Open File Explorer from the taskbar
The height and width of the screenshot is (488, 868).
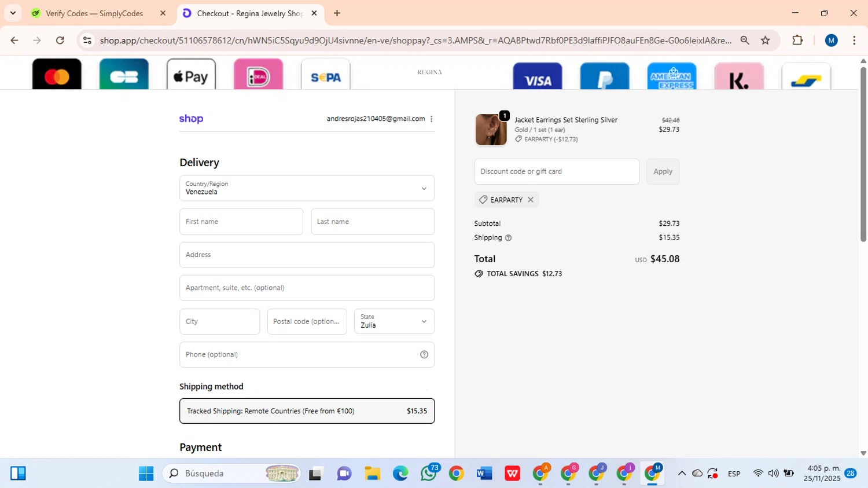click(x=372, y=474)
